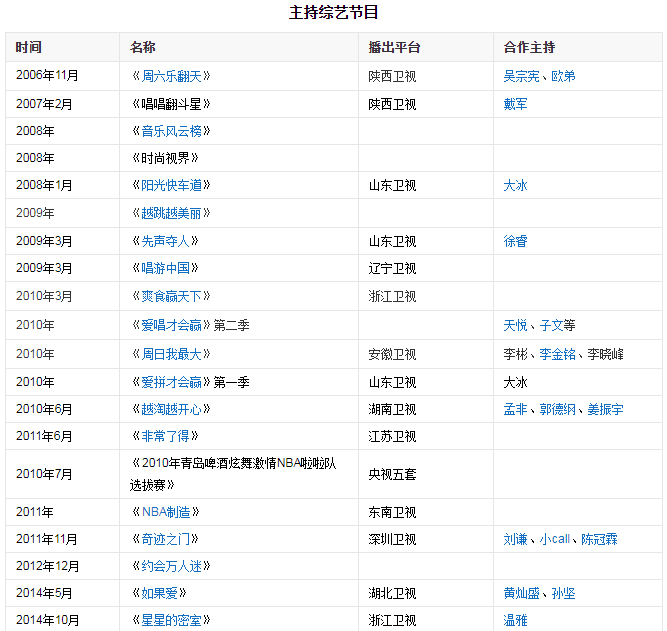Open the 音乐风云榜 program link
This screenshot has height=631, width=667.
tap(171, 131)
